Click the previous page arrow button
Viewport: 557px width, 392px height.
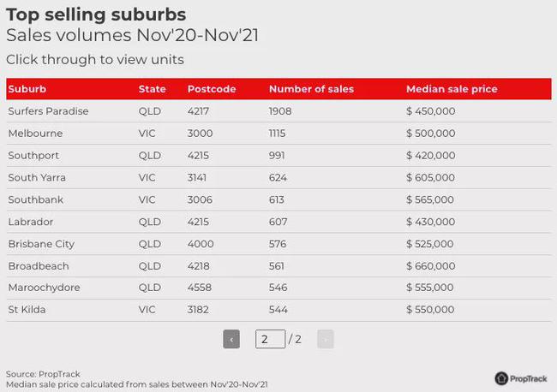pyautogui.click(x=231, y=339)
